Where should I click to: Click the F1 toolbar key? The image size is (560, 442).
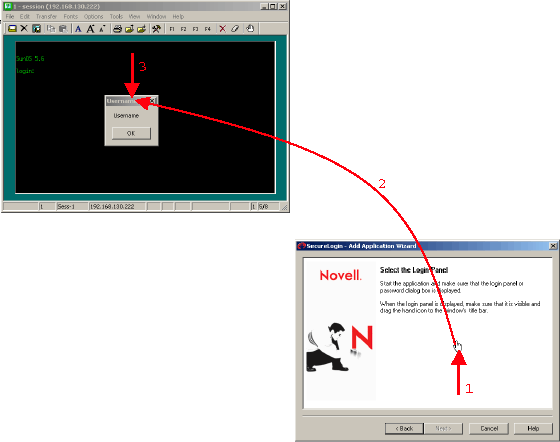(x=172, y=29)
